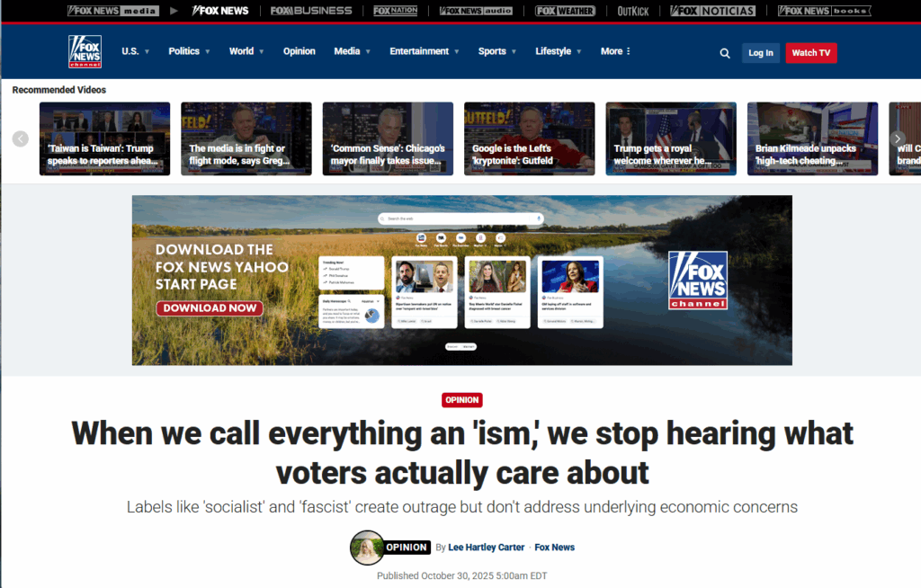Image resolution: width=921 pixels, height=588 pixels.
Task: Play the 'Google is the Left's kryptonite' video
Action: pyautogui.click(x=529, y=138)
